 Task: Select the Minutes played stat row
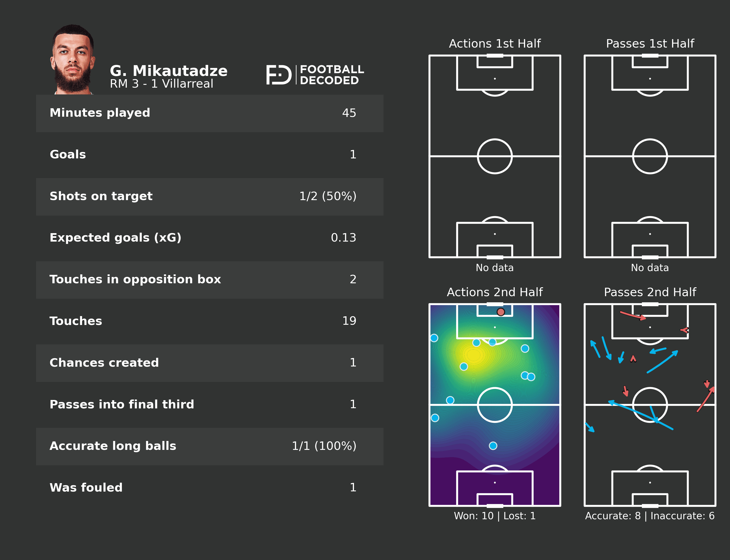209,113
